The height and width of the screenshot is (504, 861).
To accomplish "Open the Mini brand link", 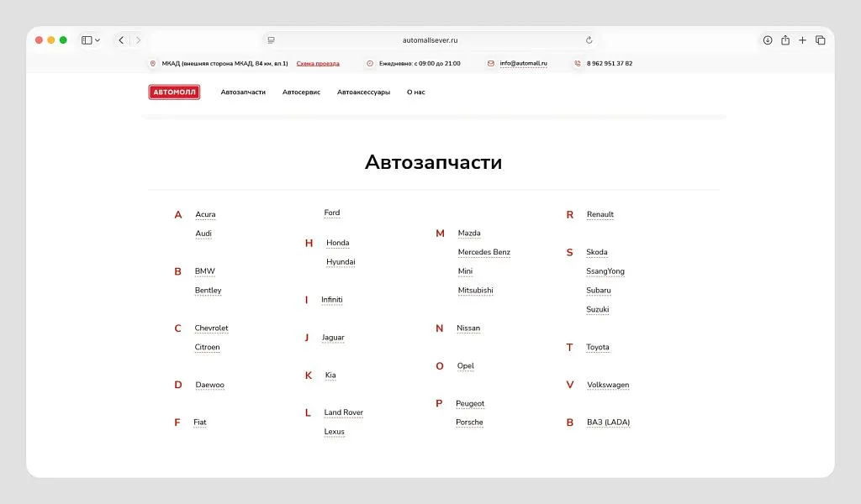I will tap(465, 271).
